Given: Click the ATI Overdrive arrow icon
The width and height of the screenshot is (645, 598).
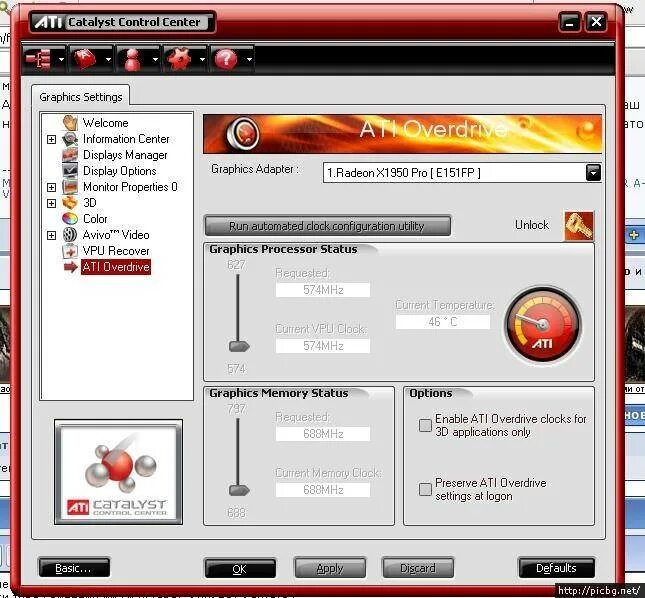Looking at the screenshot, I should tap(71, 267).
